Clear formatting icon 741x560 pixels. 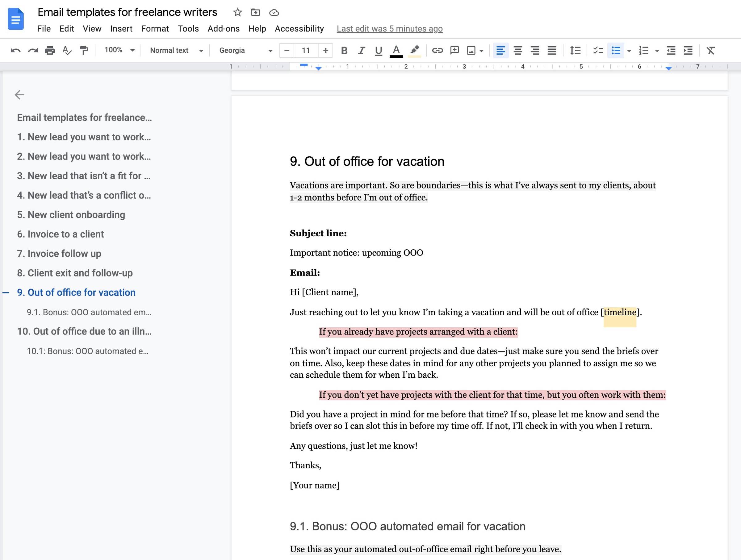click(710, 51)
